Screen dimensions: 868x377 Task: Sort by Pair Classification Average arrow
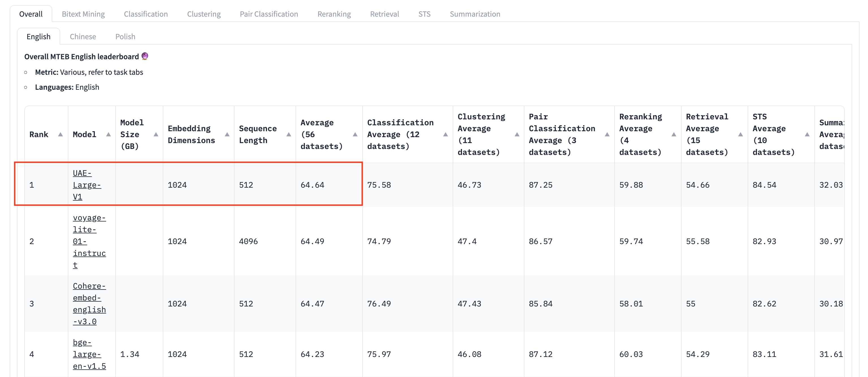[607, 135]
